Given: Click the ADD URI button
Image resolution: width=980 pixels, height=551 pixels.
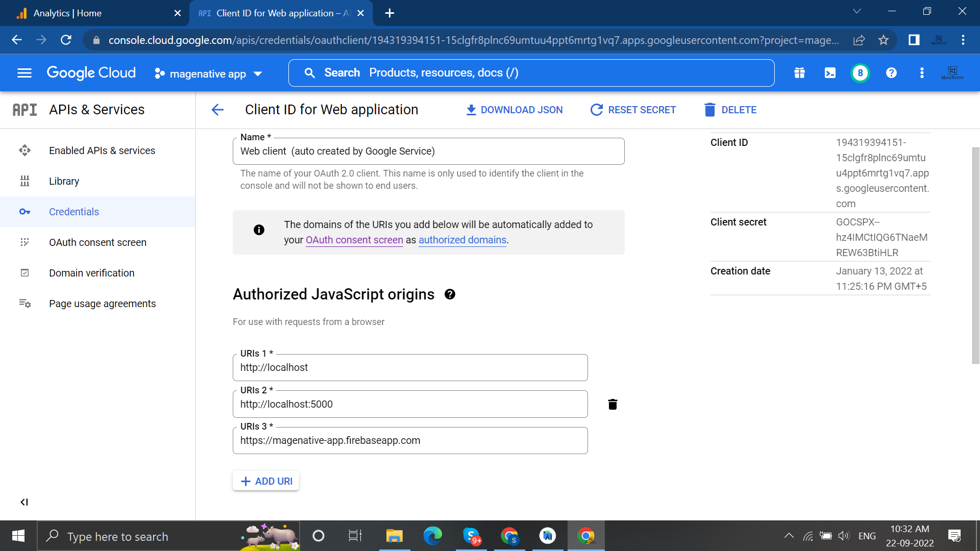Looking at the screenshot, I should pyautogui.click(x=267, y=481).
